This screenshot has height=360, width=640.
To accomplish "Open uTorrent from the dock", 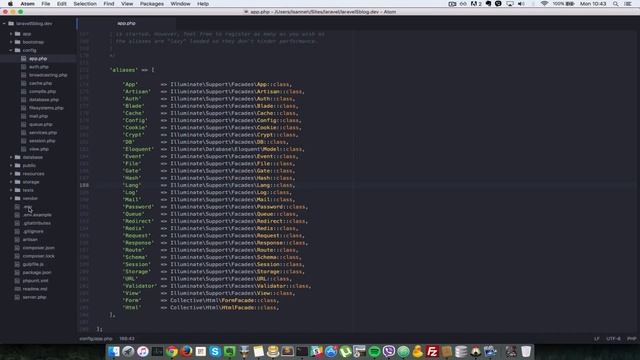I will [345, 351].
